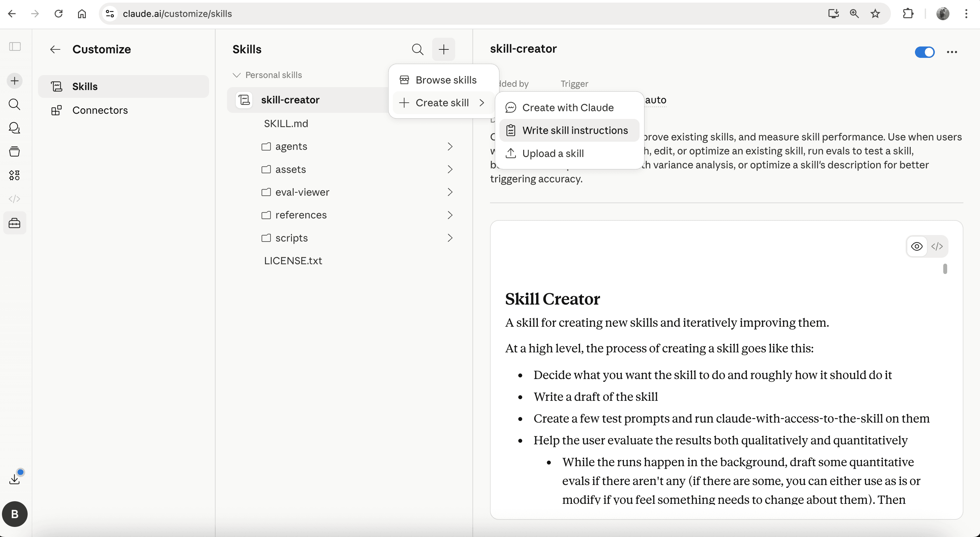Screen dimensions: 980x537
Task: Collapse the Personal skills section
Action: click(267, 75)
